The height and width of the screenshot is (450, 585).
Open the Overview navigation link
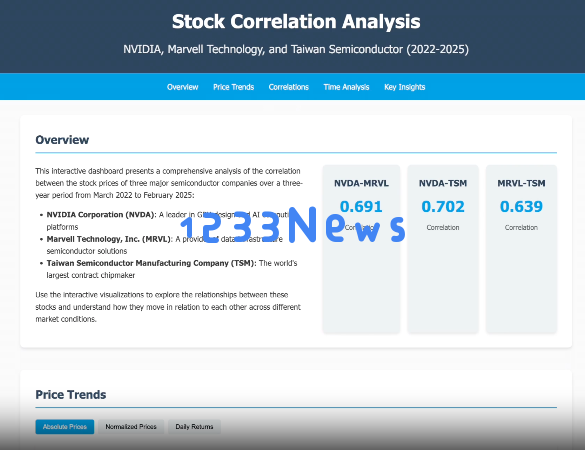pyautogui.click(x=182, y=87)
